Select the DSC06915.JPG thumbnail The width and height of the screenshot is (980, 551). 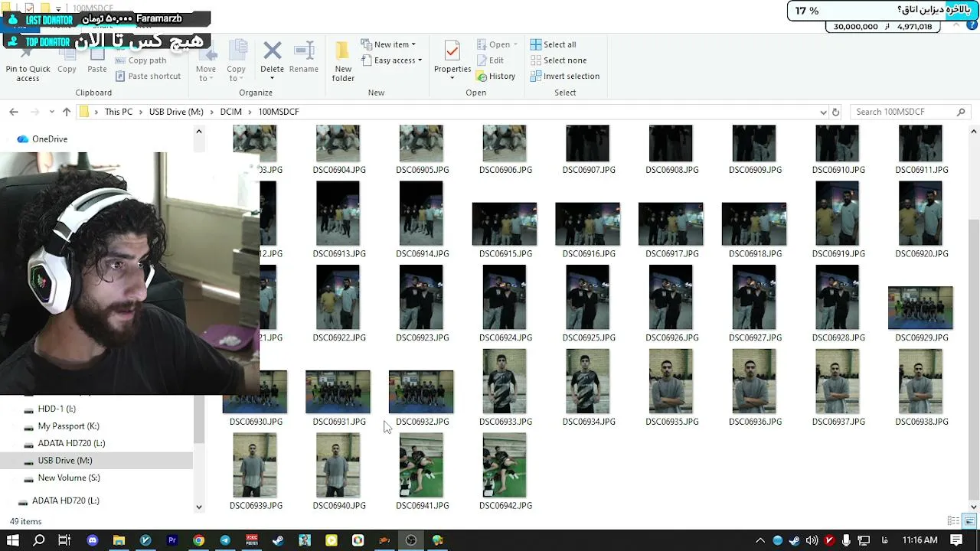505,223
